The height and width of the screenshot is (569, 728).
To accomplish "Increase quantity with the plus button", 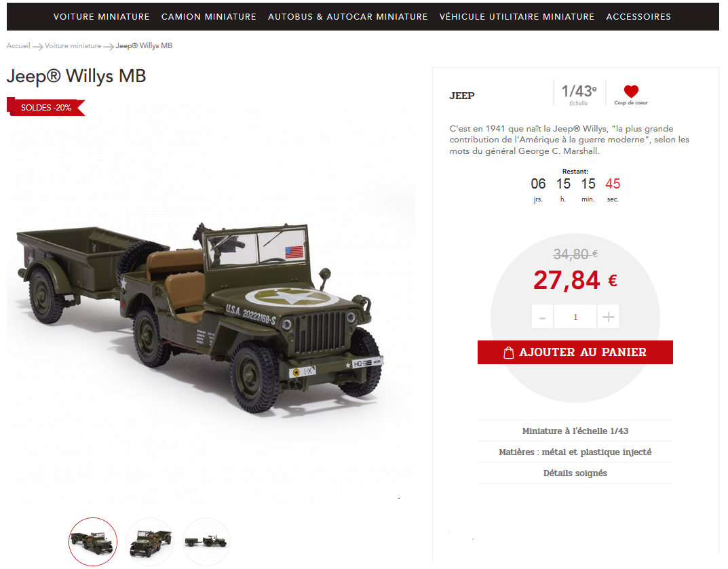I will (x=608, y=317).
